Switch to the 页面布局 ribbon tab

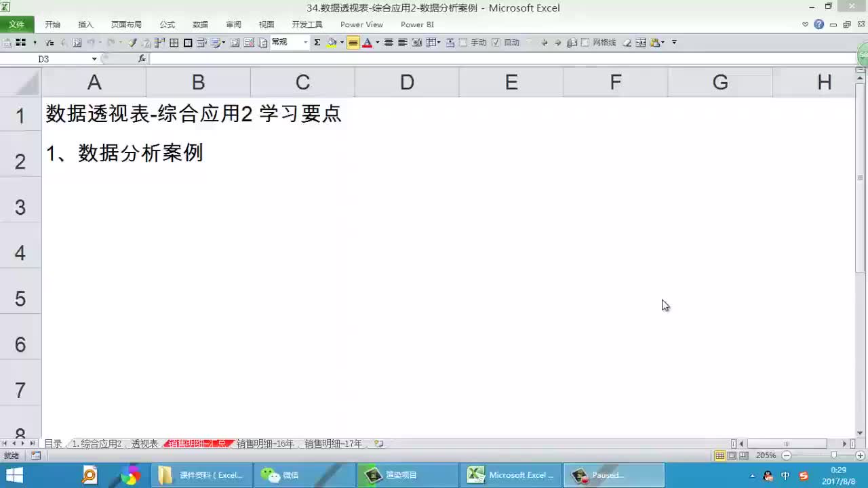pos(126,24)
